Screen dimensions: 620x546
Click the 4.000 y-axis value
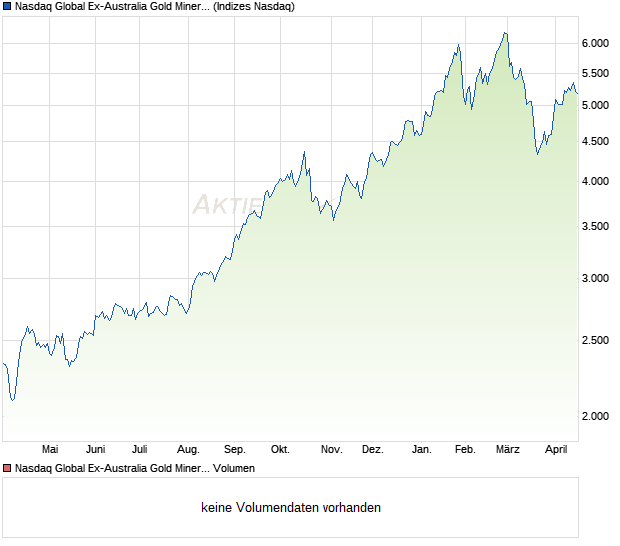[595, 181]
